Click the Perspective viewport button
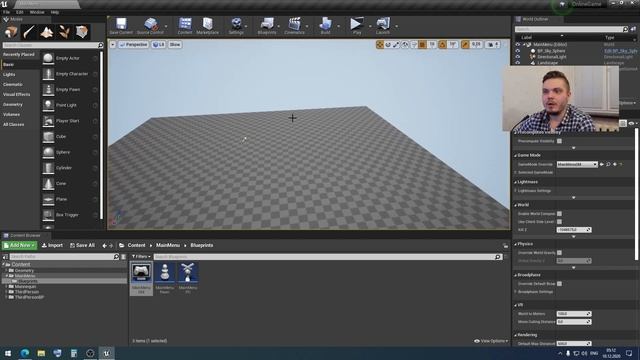This screenshot has width=640, height=360. pos(133,44)
